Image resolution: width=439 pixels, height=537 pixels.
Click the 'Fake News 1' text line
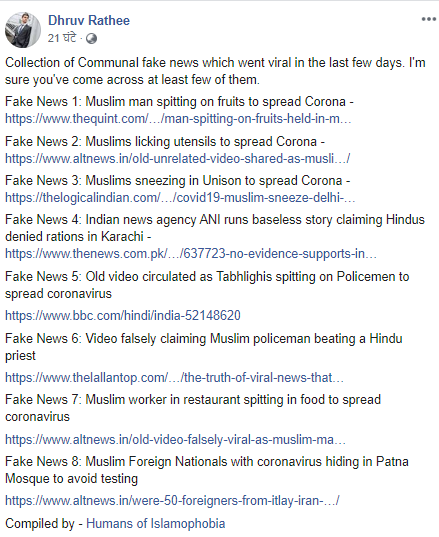pyautogui.click(x=179, y=102)
